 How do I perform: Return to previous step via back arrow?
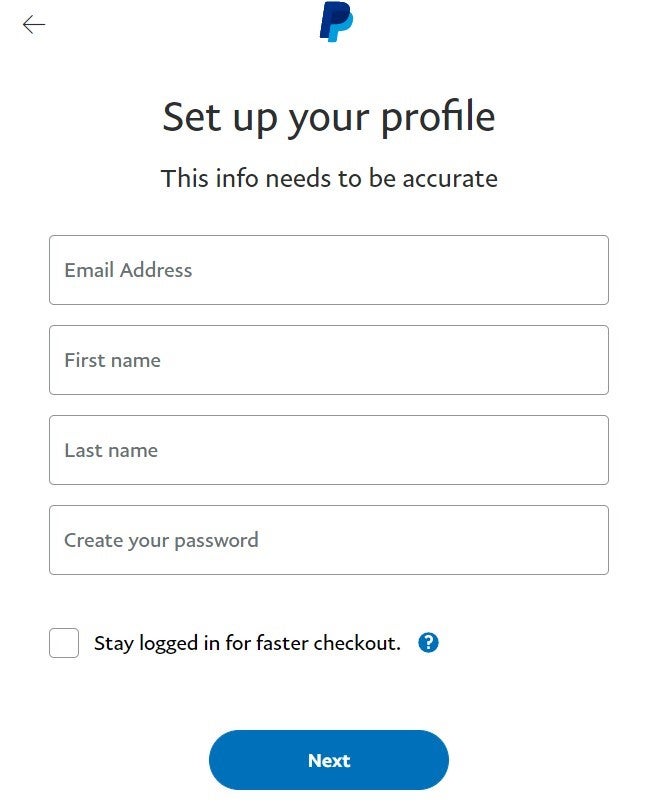[34, 24]
